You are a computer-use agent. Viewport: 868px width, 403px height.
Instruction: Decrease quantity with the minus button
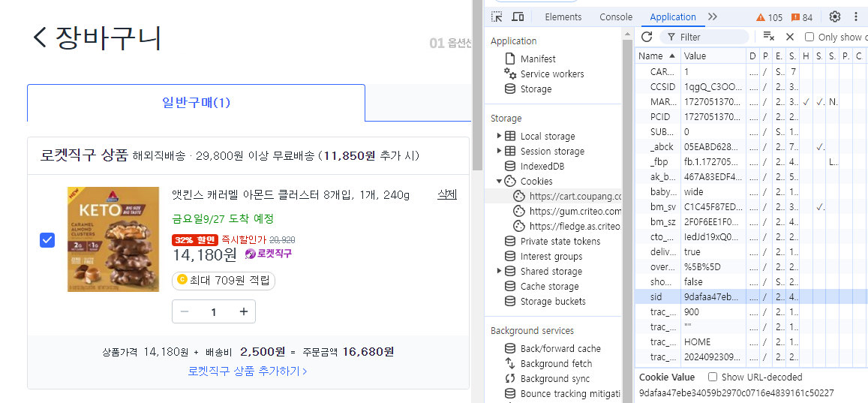click(185, 311)
